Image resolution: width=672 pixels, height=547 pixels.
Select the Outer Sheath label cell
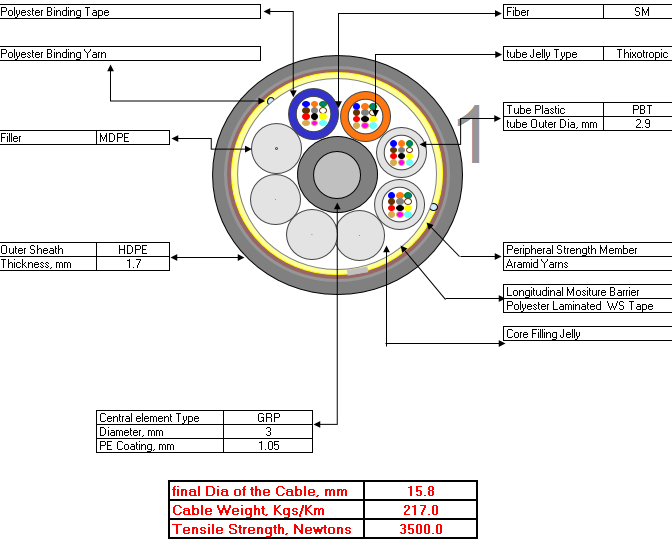(x=48, y=249)
